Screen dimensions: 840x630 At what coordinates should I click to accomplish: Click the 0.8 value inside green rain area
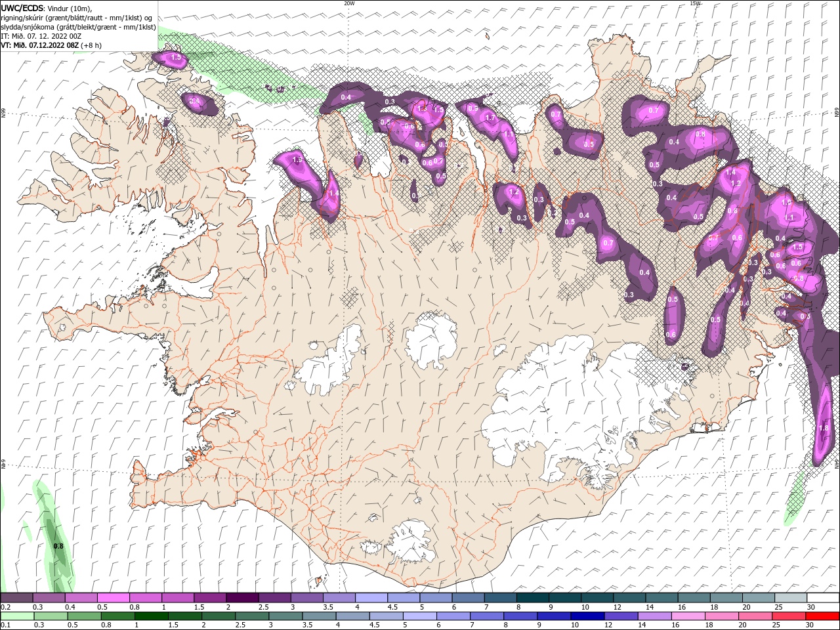(58, 546)
